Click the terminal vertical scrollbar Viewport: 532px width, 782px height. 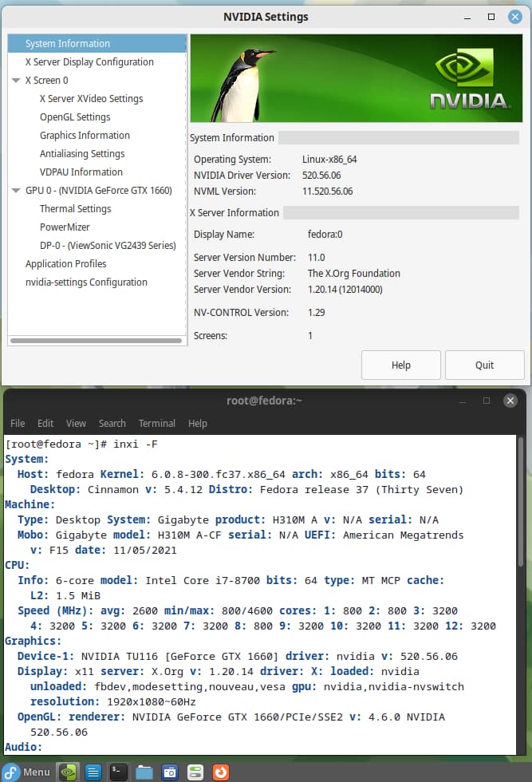click(x=521, y=502)
